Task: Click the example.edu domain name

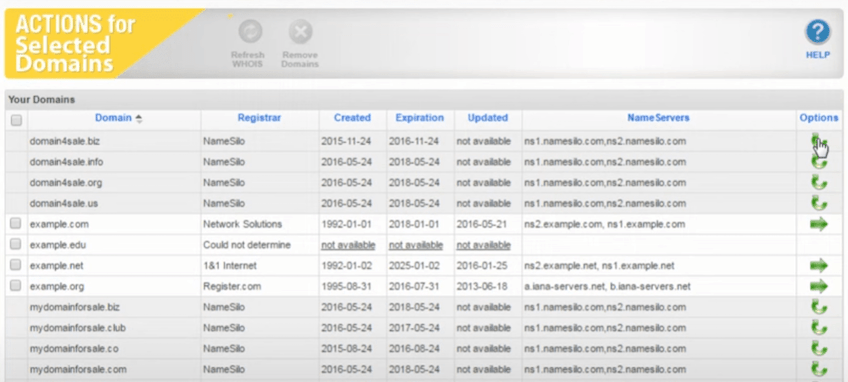Action: 58,245
